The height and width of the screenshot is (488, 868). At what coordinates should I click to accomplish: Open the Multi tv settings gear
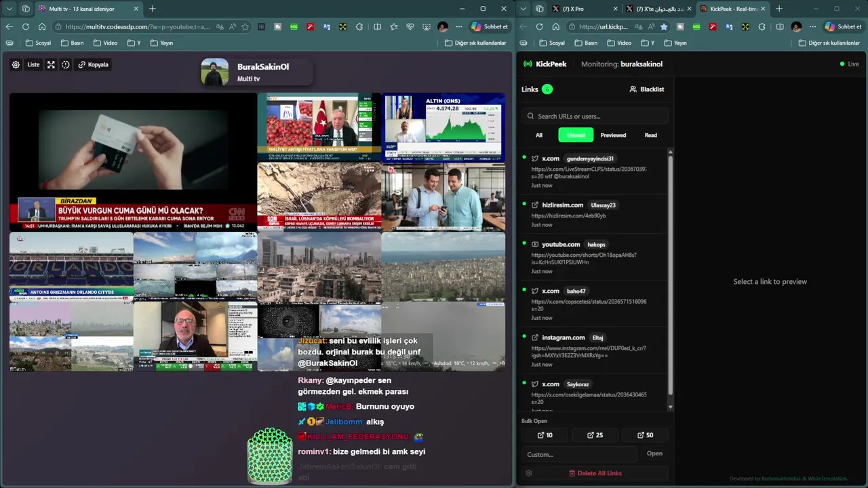click(16, 64)
